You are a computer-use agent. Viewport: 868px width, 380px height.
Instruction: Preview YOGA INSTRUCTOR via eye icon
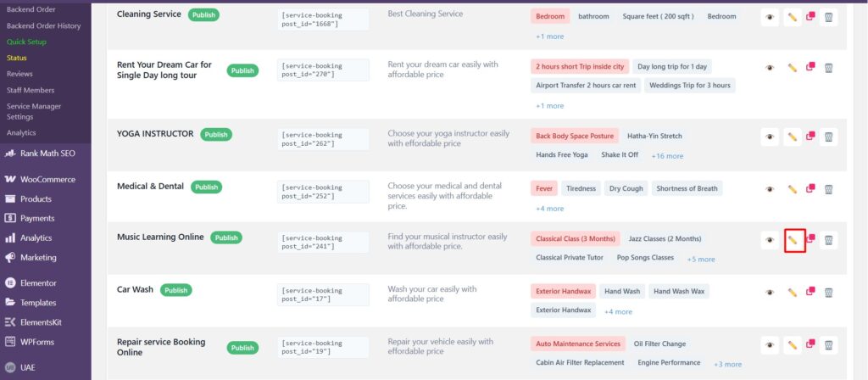pos(770,136)
